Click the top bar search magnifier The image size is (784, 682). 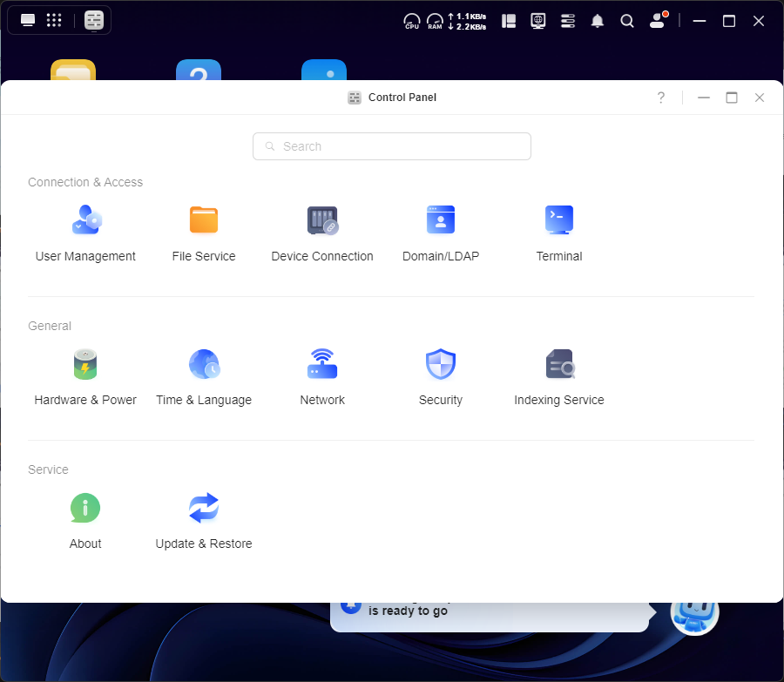coord(627,21)
